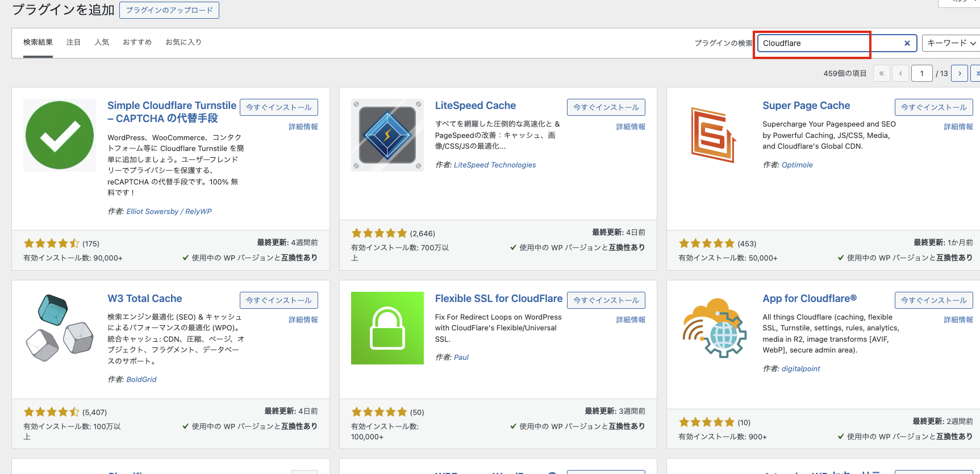Clear the plugin search field with X

pos(907,43)
